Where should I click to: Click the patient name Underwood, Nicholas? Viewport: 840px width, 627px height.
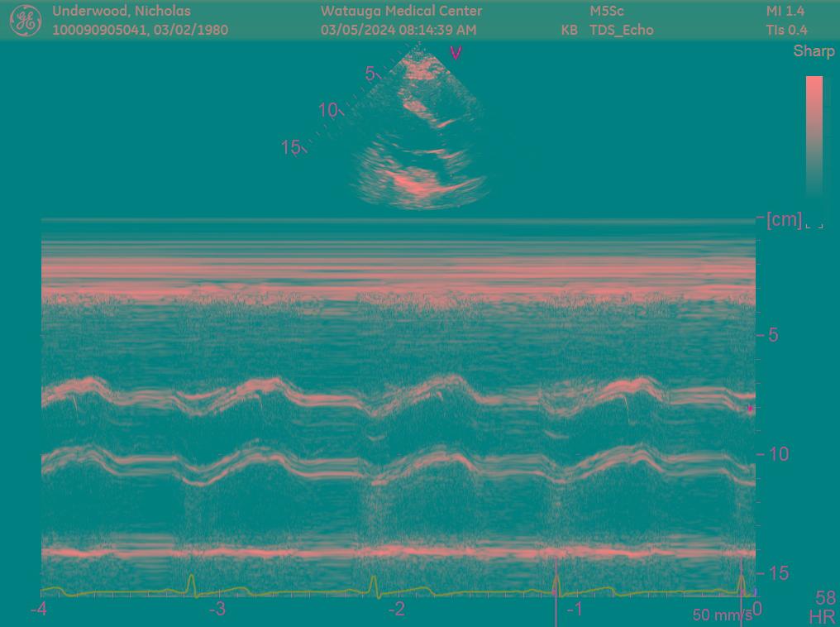(121, 11)
